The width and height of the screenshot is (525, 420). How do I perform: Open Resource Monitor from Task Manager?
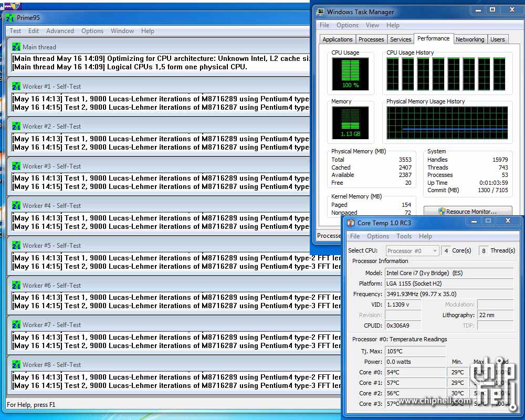tap(468, 211)
